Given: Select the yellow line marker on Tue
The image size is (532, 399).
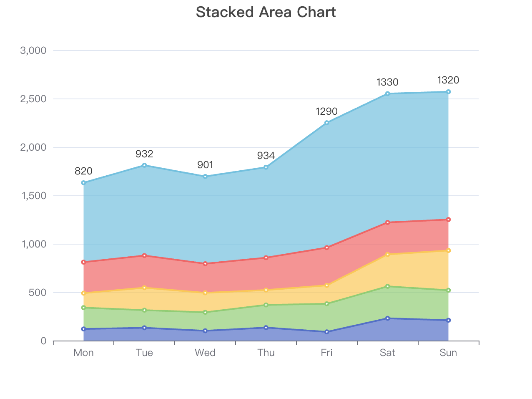Looking at the screenshot, I should 144,288.
